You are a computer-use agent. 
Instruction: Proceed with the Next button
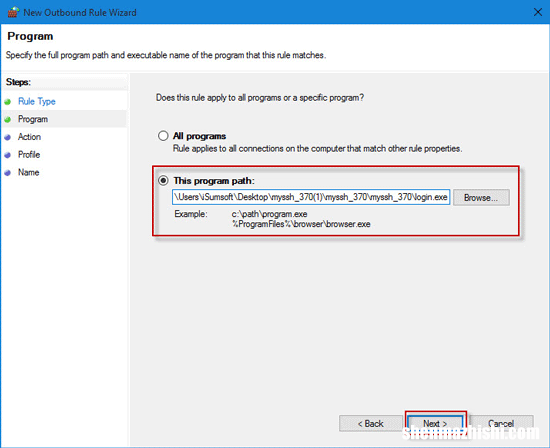click(435, 424)
